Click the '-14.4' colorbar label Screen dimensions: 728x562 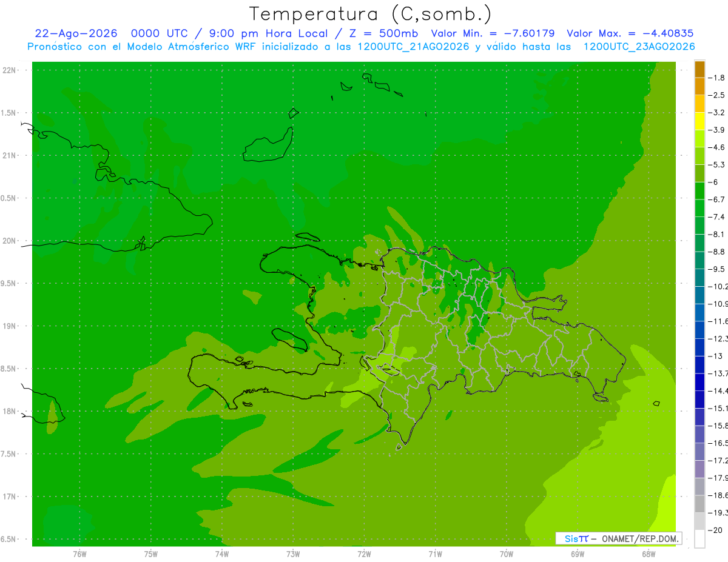(x=719, y=390)
